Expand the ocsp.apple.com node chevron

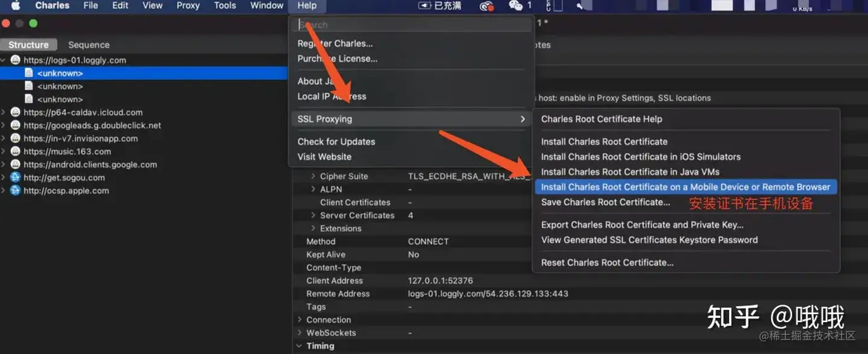[4, 191]
